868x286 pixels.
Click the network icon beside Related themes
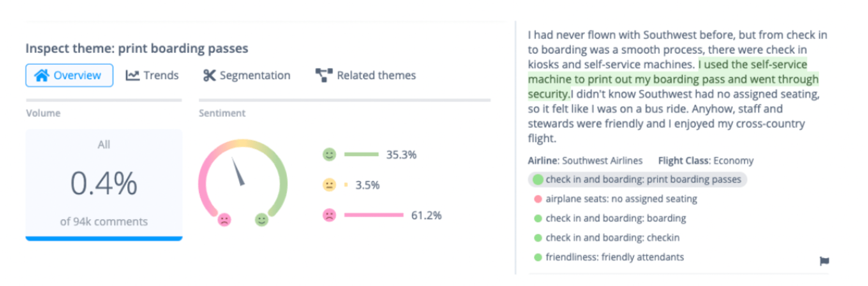coord(324,76)
